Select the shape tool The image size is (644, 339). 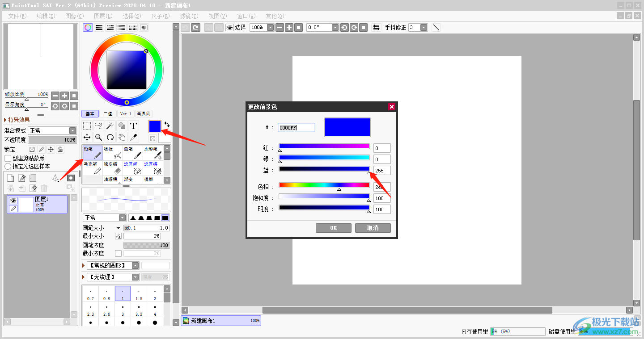point(122,126)
